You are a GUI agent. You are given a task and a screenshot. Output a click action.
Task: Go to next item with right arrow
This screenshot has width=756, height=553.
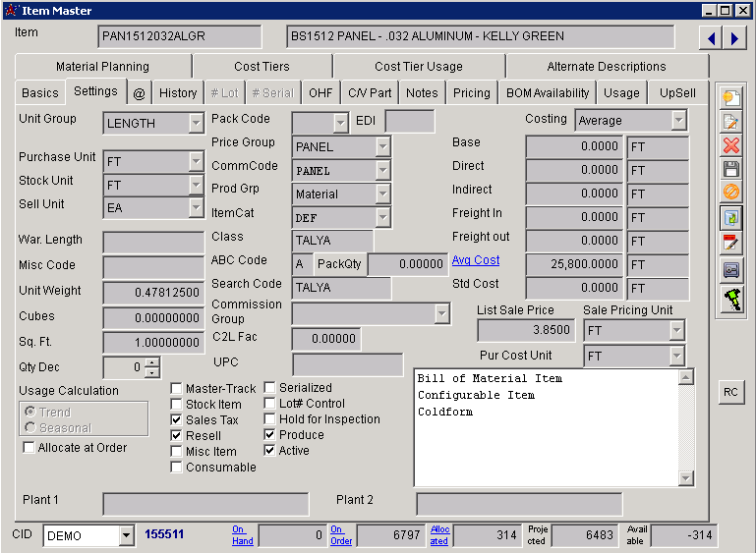click(733, 38)
